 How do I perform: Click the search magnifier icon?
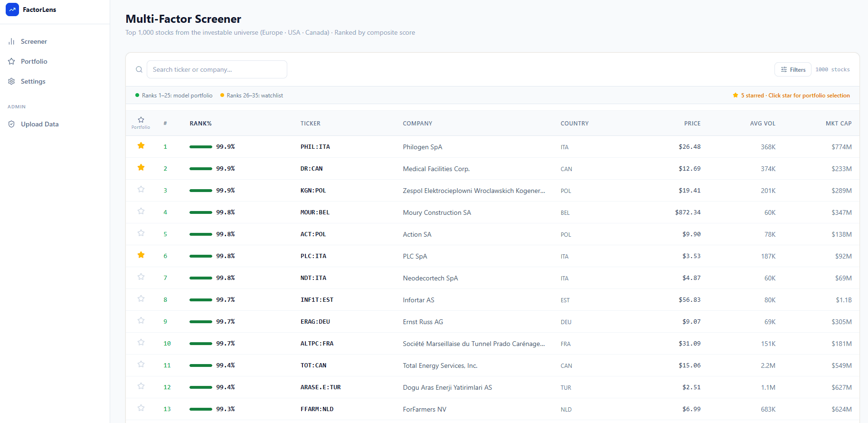pos(139,69)
